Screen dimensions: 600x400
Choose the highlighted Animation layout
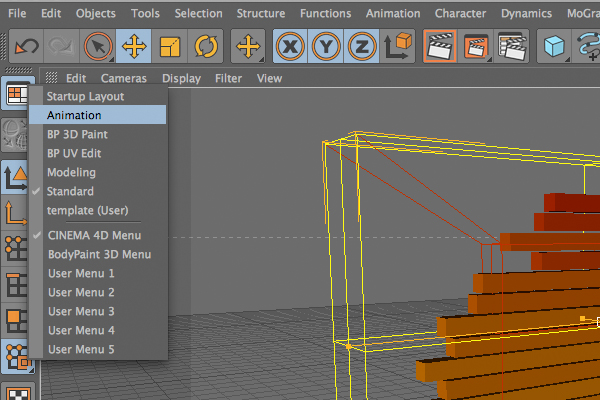[98, 115]
